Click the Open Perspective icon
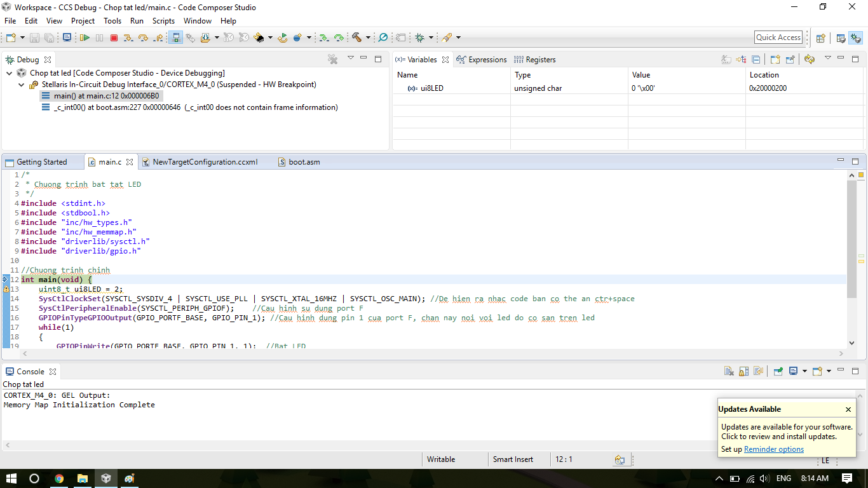The width and height of the screenshot is (868, 488). point(820,38)
